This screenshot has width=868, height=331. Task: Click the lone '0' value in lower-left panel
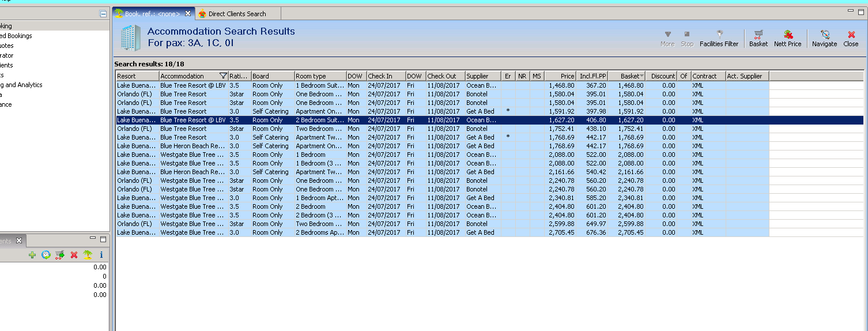(104, 276)
